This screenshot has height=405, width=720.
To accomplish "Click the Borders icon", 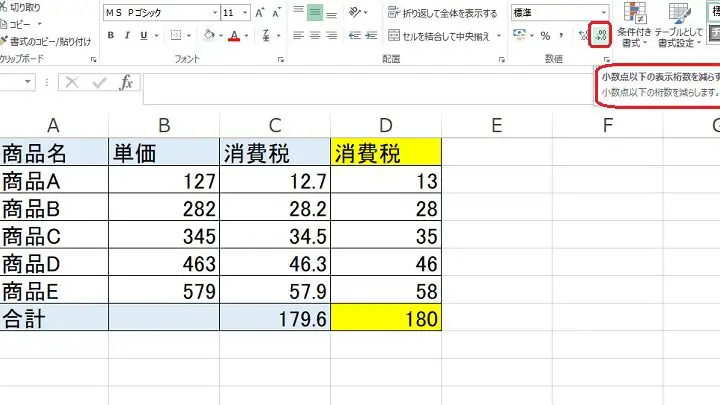I will pyautogui.click(x=176, y=35).
